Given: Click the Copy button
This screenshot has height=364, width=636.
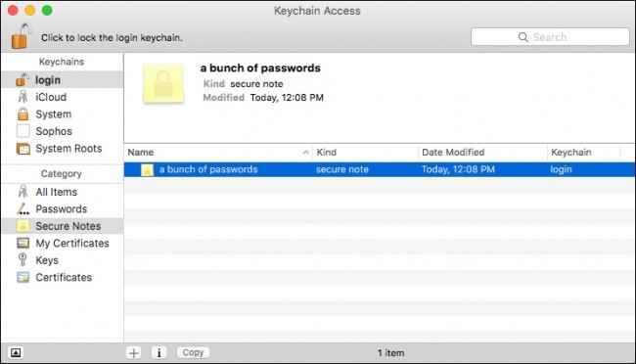Looking at the screenshot, I should tap(193, 352).
